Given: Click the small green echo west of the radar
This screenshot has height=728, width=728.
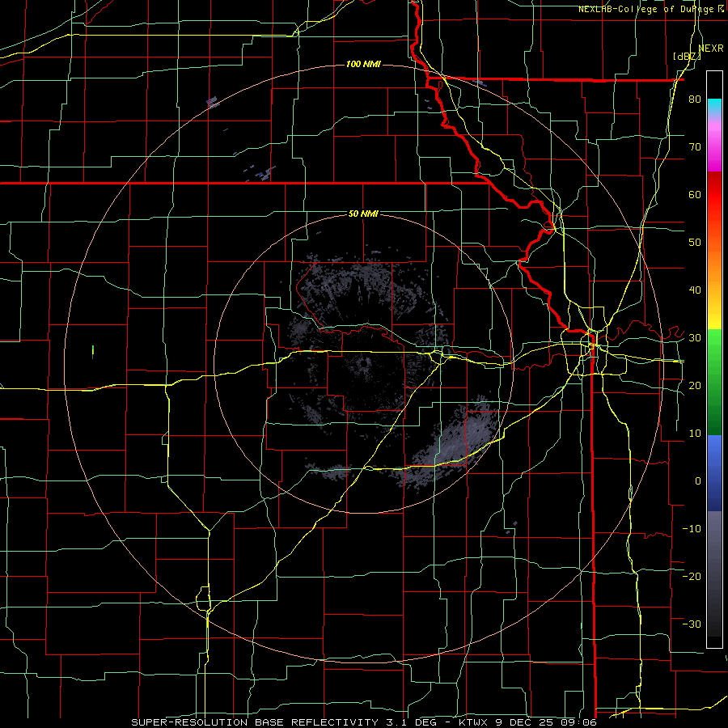Looking at the screenshot, I should coord(93,351).
